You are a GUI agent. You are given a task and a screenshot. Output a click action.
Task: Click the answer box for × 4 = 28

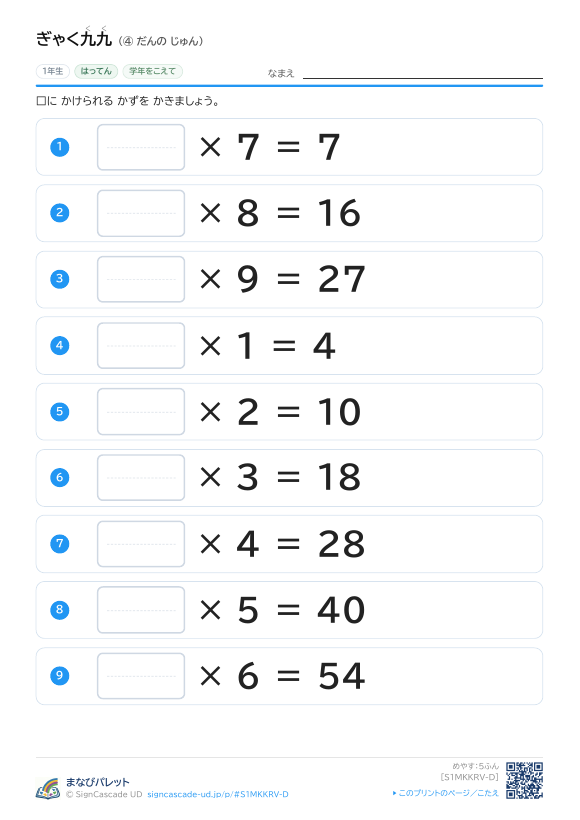(141, 544)
